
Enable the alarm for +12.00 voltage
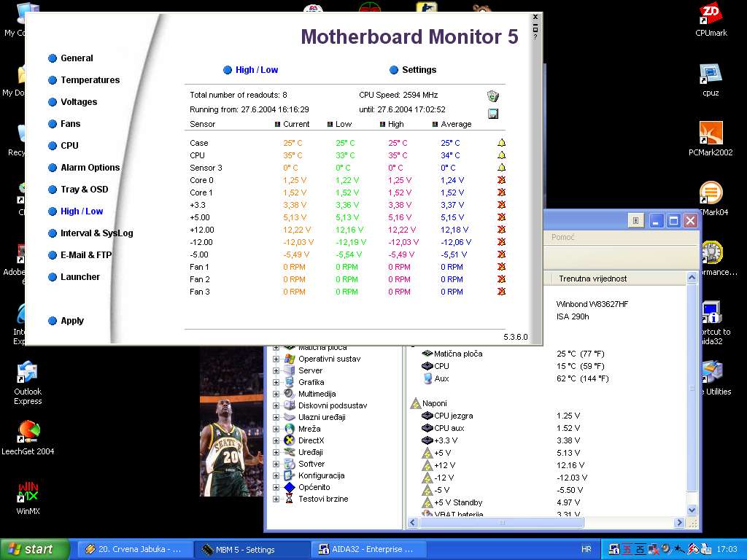(501, 230)
